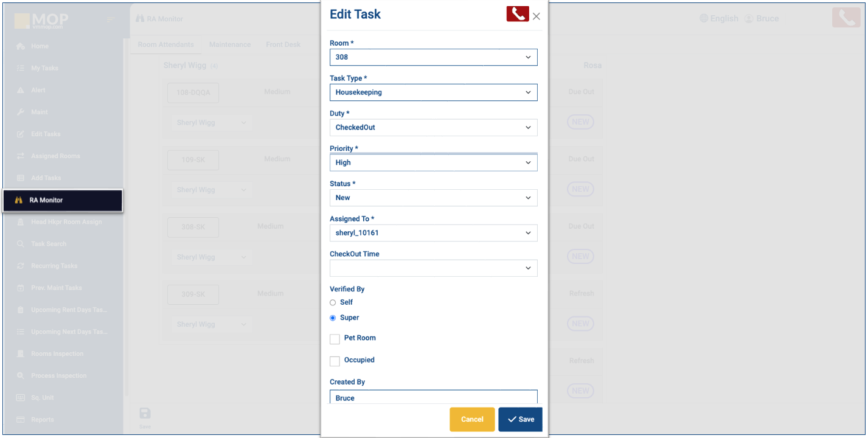Click the globe icon next to English
868x438 pixels.
704,19
